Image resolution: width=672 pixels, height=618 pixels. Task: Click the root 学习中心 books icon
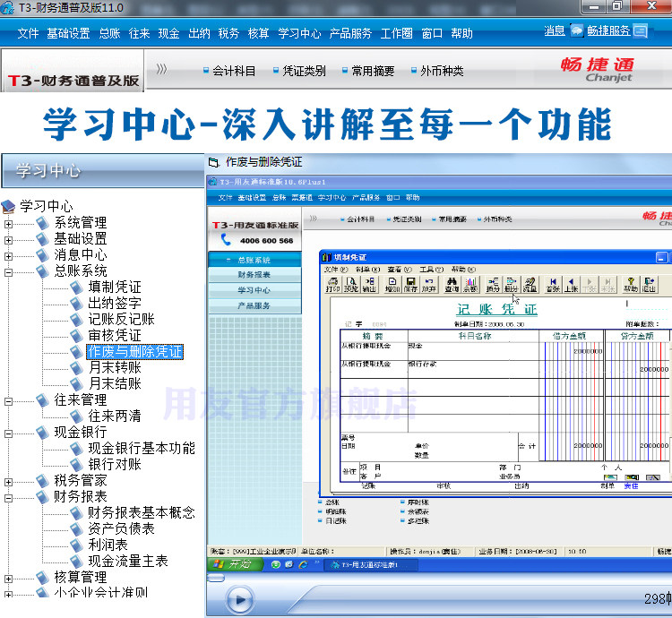[x=9, y=206]
